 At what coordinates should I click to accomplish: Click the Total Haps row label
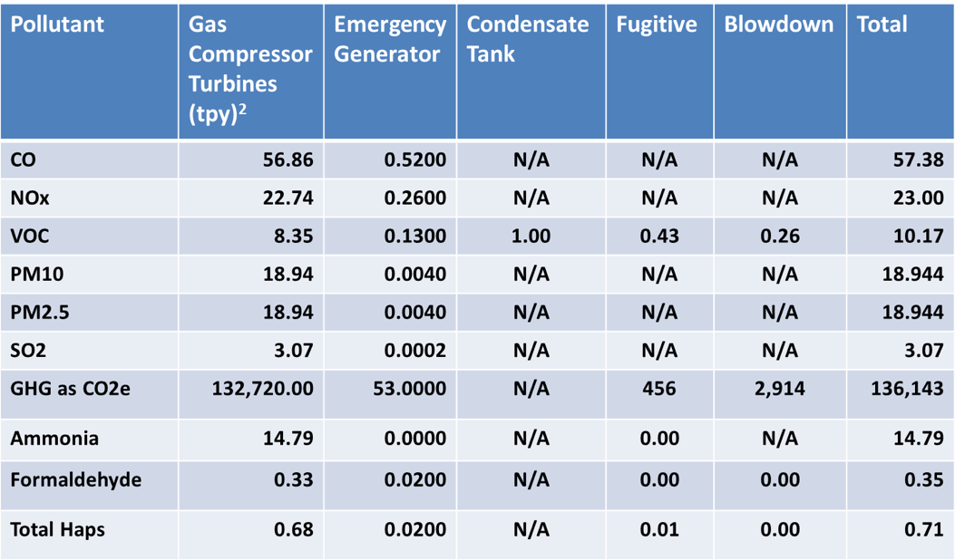58,529
